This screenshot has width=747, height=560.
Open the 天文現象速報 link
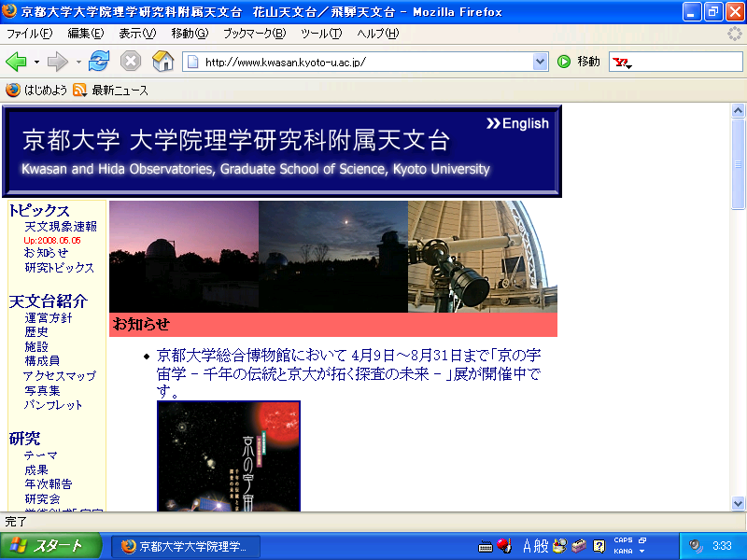(x=61, y=226)
